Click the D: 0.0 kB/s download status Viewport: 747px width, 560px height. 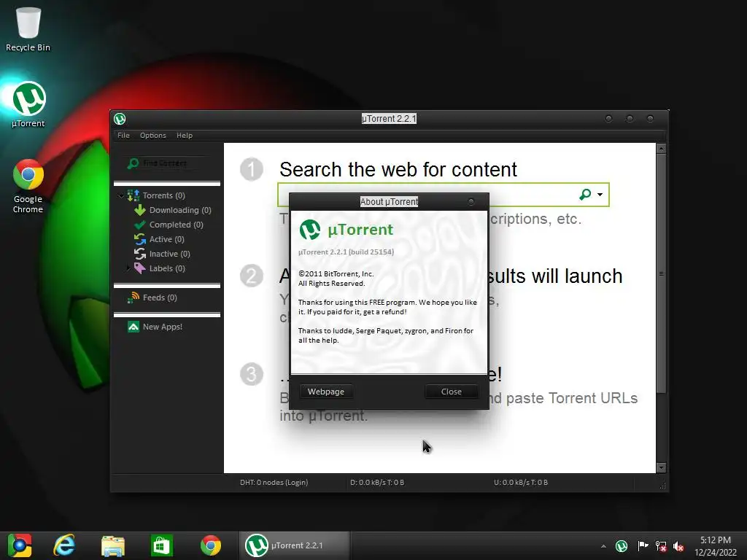coord(377,483)
